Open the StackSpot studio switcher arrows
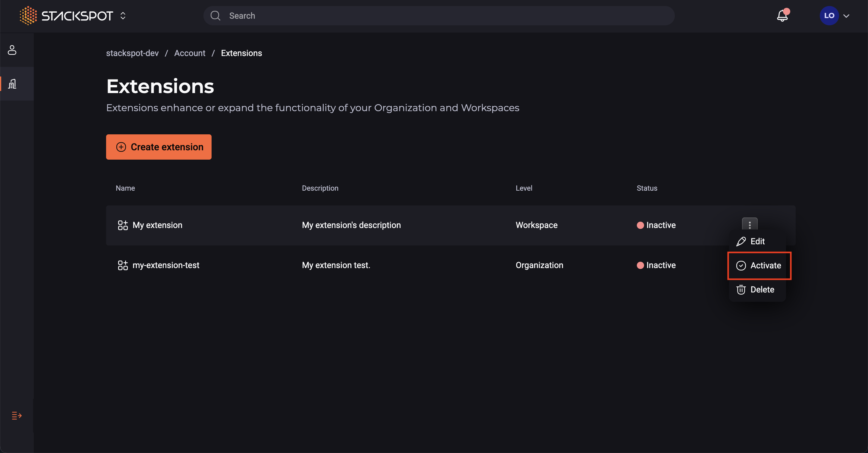This screenshot has width=868, height=453. coord(123,15)
